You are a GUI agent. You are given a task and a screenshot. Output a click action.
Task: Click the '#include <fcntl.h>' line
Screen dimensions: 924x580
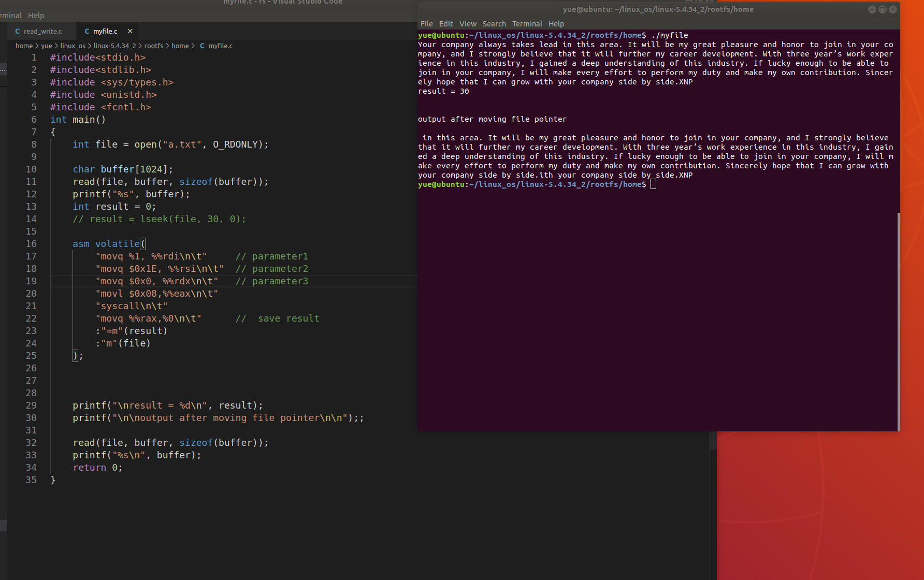(100, 107)
